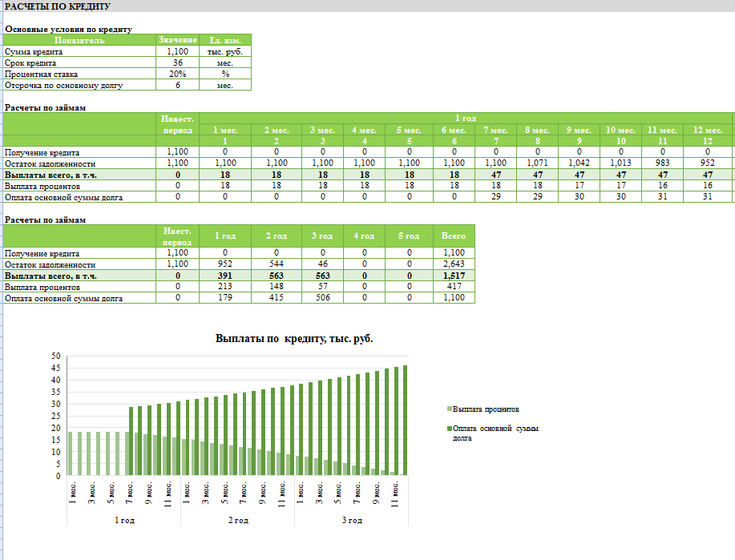This screenshot has height=560, width=735.
Task: Click the dark green 'Оплата основной суммы долга' legend swatch
Action: [450, 429]
